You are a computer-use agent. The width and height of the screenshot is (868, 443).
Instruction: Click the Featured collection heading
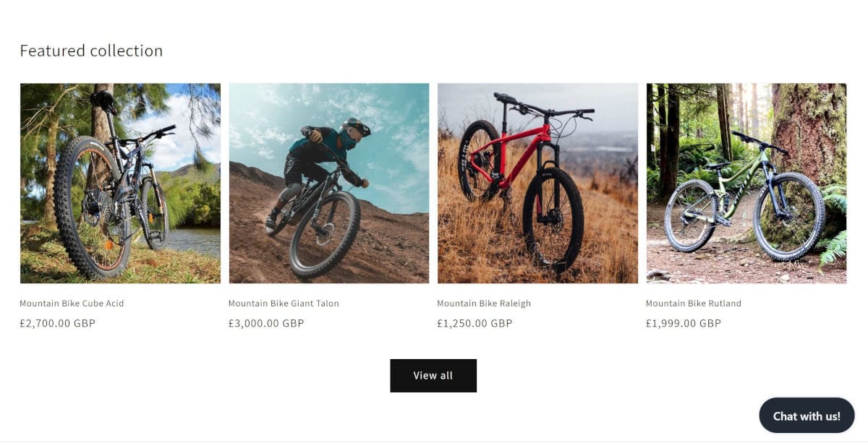[x=91, y=51]
